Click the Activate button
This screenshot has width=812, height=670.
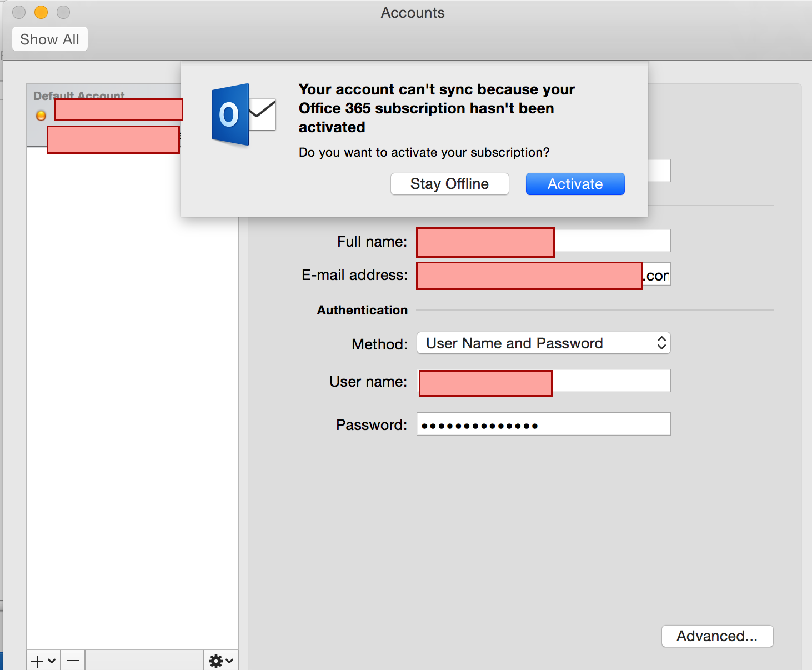point(575,184)
